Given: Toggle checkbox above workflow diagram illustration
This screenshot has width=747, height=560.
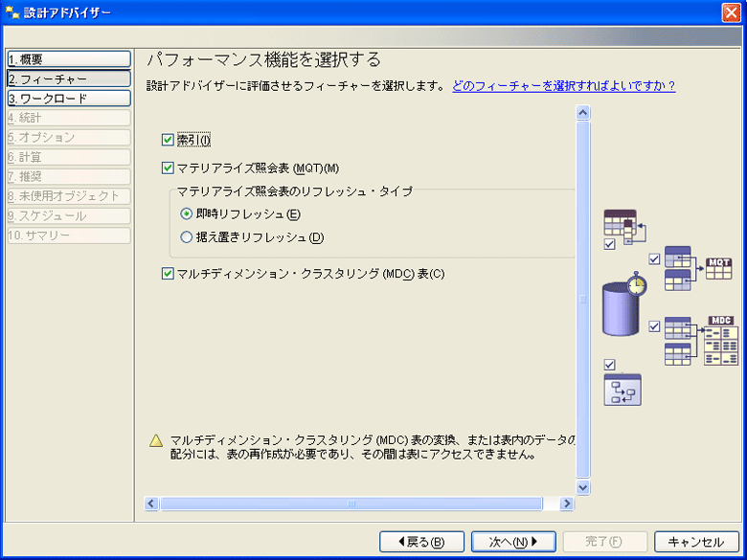Looking at the screenshot, I should pyautogui.click(x=609, y=365).
